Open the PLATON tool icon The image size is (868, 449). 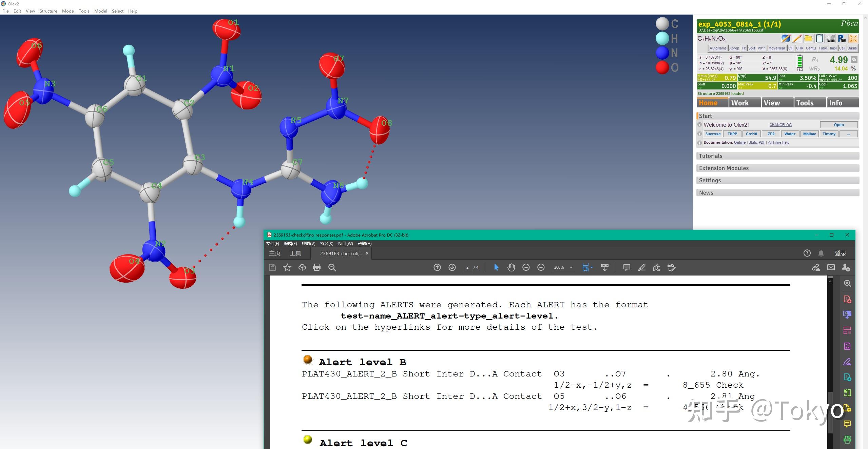pyautogui.click(x=842, y=39)
